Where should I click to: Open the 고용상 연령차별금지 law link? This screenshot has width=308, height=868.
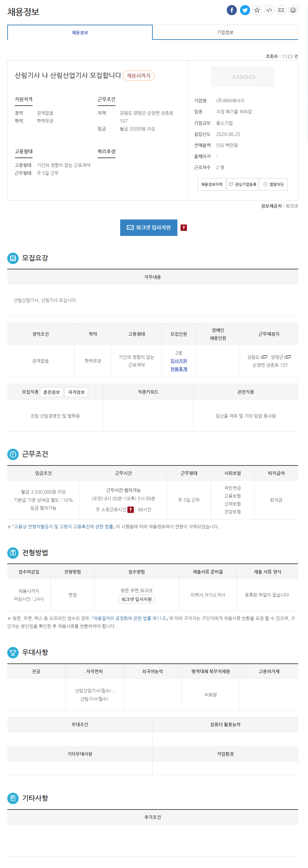(x=63, y=527)
